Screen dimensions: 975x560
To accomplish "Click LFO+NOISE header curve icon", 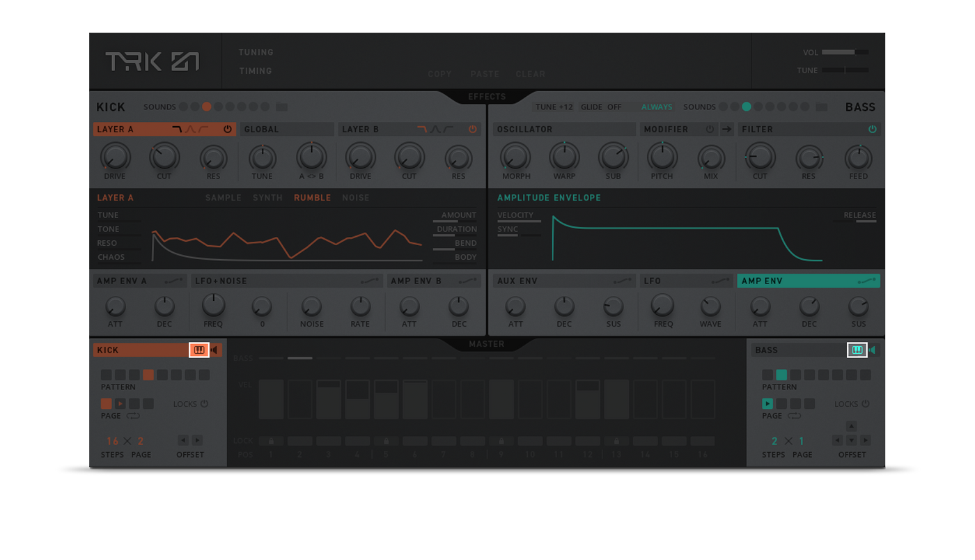I will [x=370, y=281].
